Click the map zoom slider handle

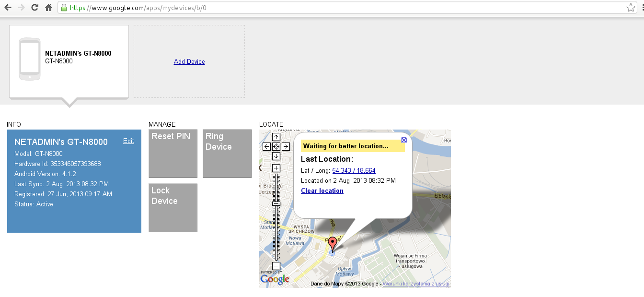[x=276, y=204]
